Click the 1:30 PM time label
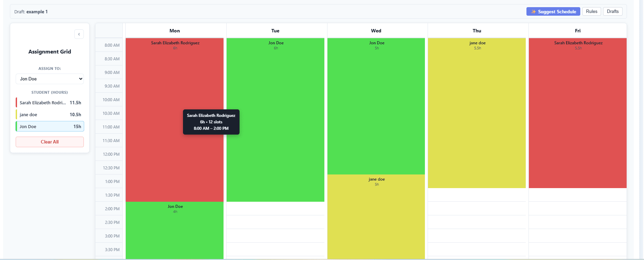The image size is (644, 260). (112, 195)
